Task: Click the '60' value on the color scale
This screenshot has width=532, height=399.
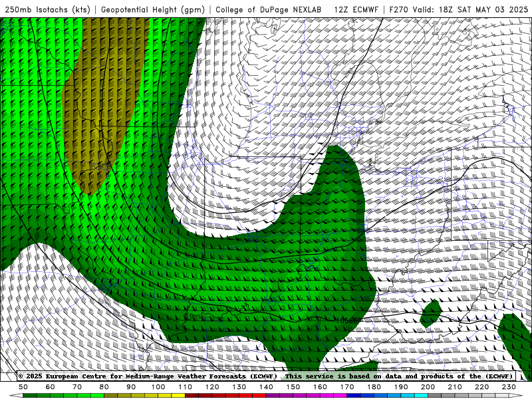Action: 51,387
